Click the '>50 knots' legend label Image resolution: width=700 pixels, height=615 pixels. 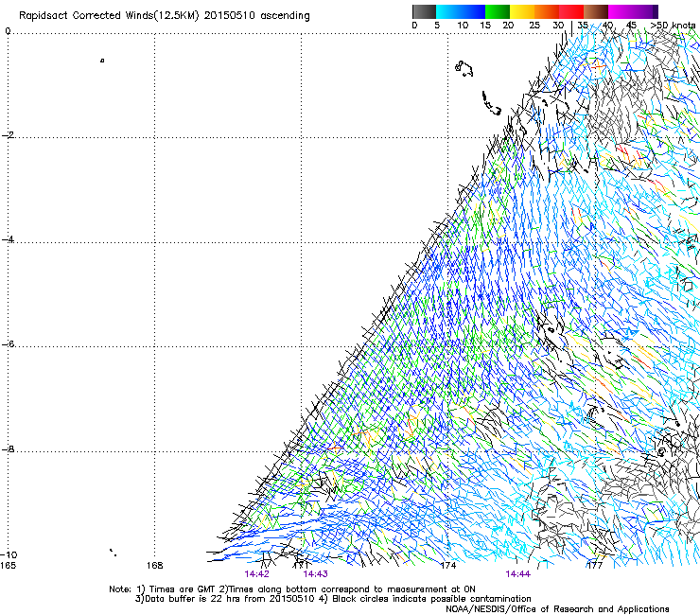tap(673, 26)
